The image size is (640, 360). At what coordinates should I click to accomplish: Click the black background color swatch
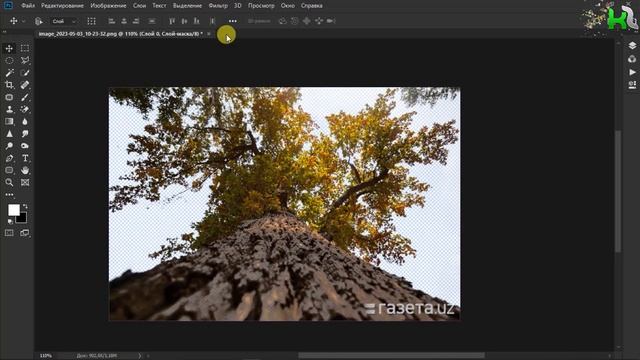tap(23, 219)
